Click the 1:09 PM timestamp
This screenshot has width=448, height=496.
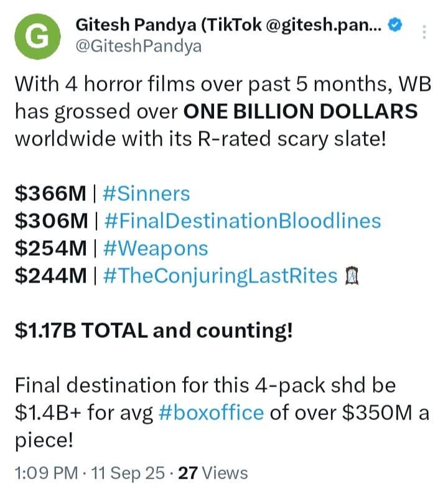(x=40, y=473)
